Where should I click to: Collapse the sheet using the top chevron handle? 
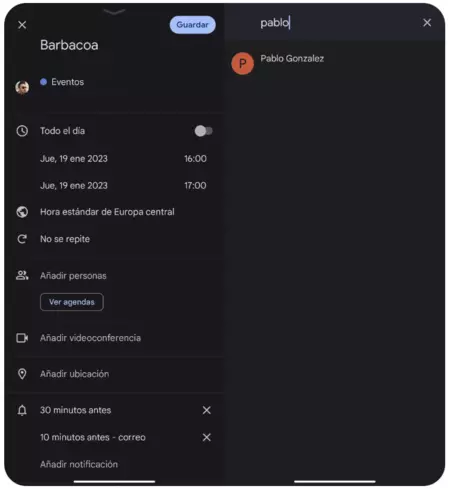(114, 12)
